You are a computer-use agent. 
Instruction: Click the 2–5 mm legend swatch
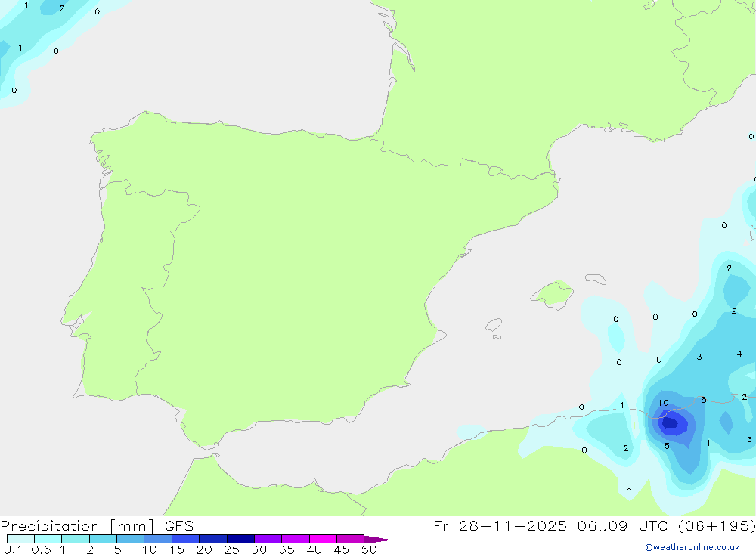click(103, 539)
